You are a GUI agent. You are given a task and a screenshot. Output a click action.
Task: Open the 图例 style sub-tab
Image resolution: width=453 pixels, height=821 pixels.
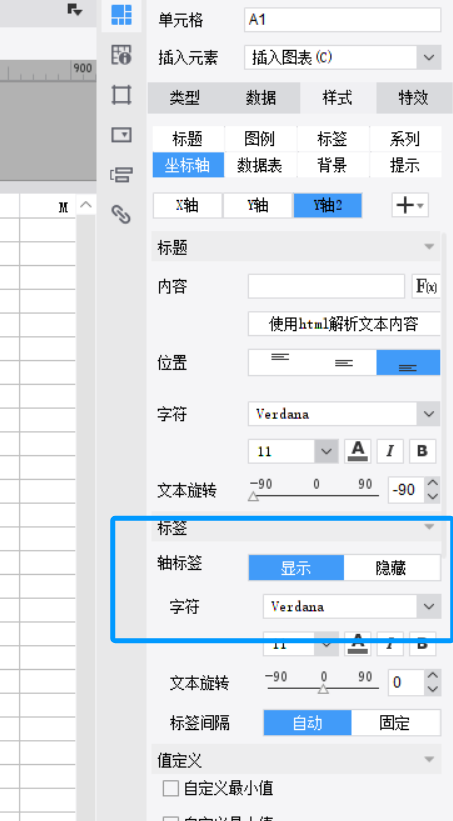click(260, 139)
